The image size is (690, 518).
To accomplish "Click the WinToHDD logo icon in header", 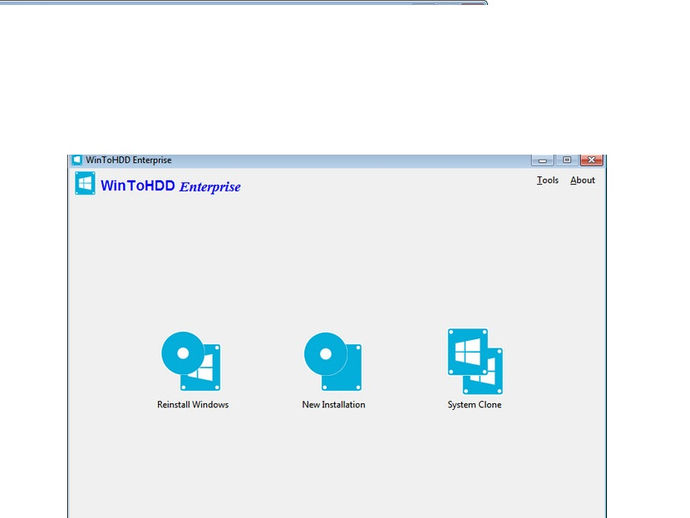I will (85, 183).
